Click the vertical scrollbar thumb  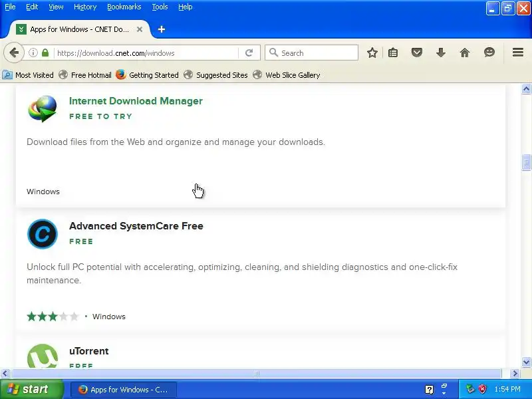pyautogui.click(x=526, y=162)
